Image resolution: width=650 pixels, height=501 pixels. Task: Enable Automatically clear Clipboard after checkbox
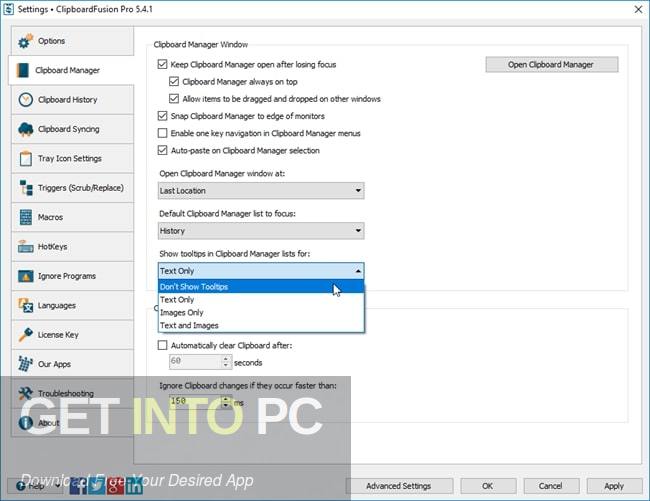point(162,345)
